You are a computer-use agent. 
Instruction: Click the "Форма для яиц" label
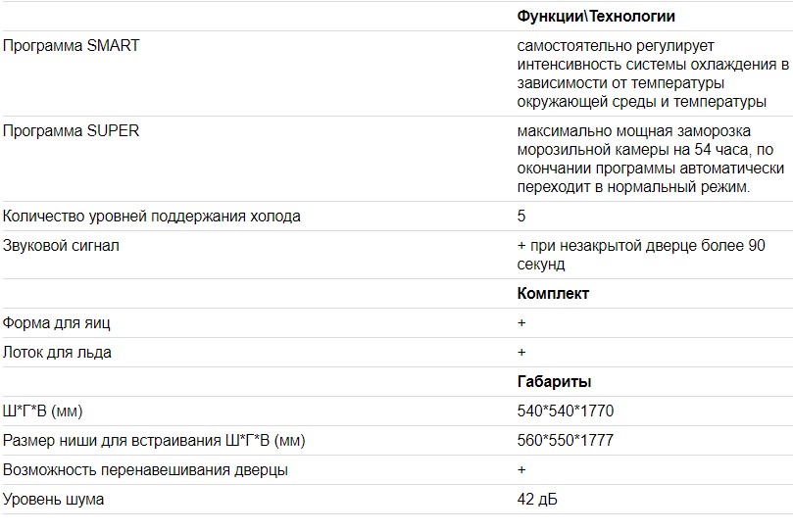[x=64, y=322]
